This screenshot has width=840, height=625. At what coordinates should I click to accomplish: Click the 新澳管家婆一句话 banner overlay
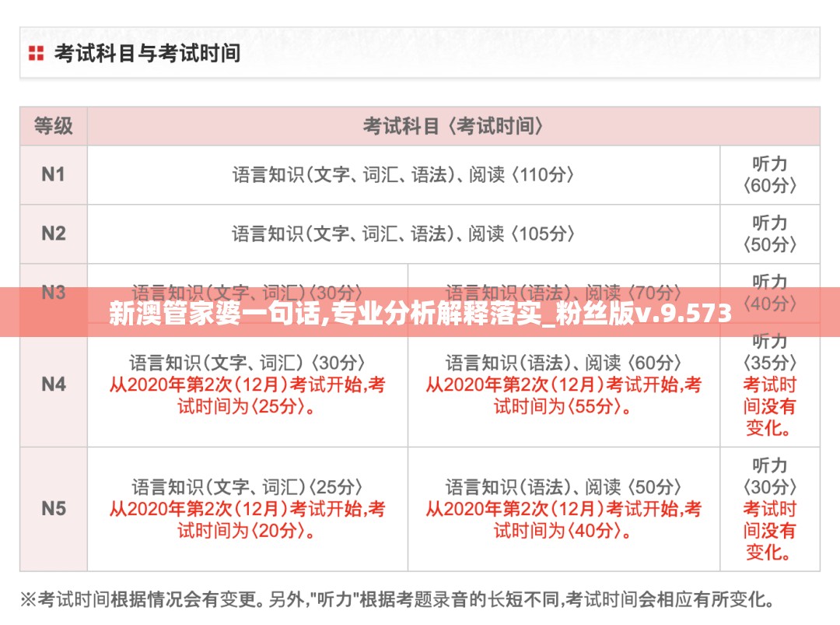point(420,313)
